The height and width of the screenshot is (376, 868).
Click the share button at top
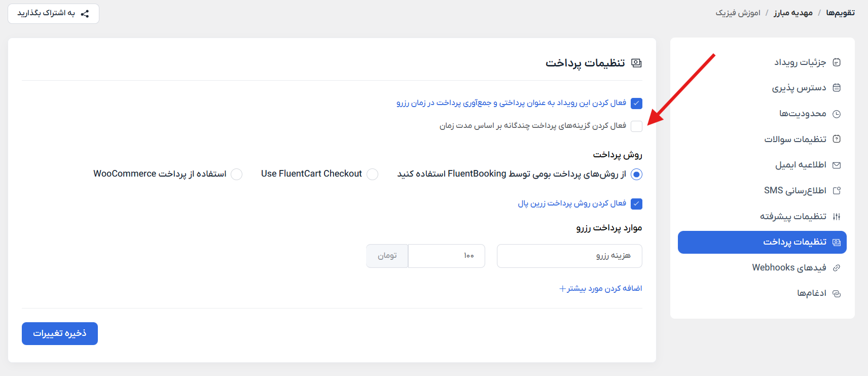pos(53,14)
